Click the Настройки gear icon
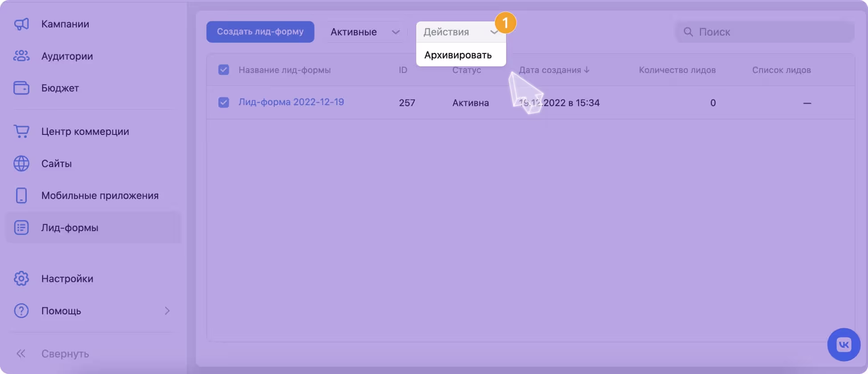The image size is (868, 374). pos(21,279)
